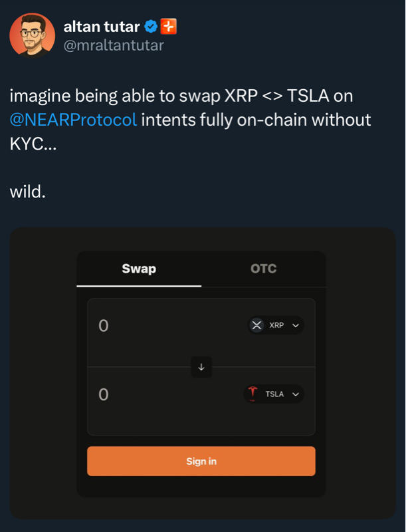This screenshot has width=406, height=532.
Task: Open the TSLA token selector label
Action: point(274,394)
